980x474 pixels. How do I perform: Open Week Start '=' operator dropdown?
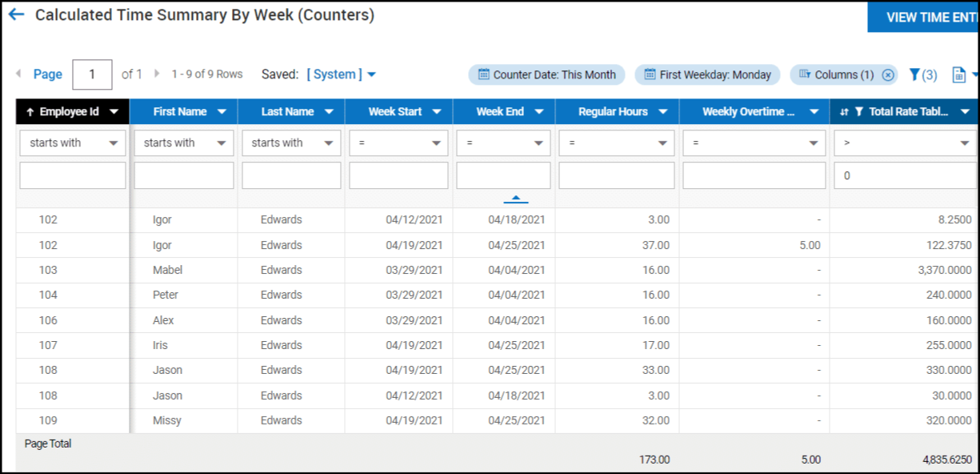point(398,143)
